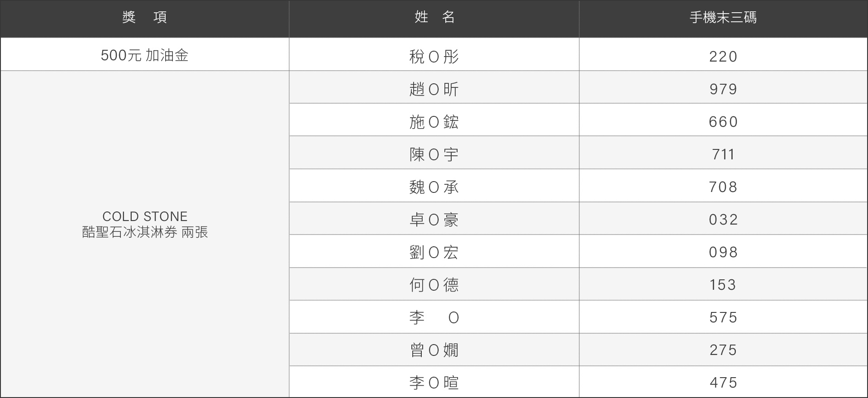868x398 pixels.
Task: Select winner name 曾O嫺
Action: coord(434,350)
